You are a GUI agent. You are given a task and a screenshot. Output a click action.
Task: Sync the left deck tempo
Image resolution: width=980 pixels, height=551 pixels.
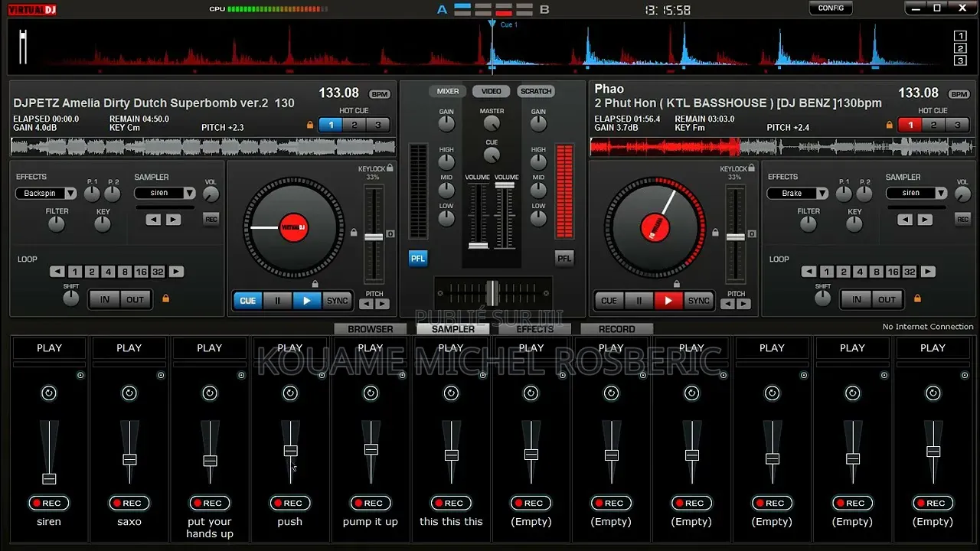[x=337, y=301]
